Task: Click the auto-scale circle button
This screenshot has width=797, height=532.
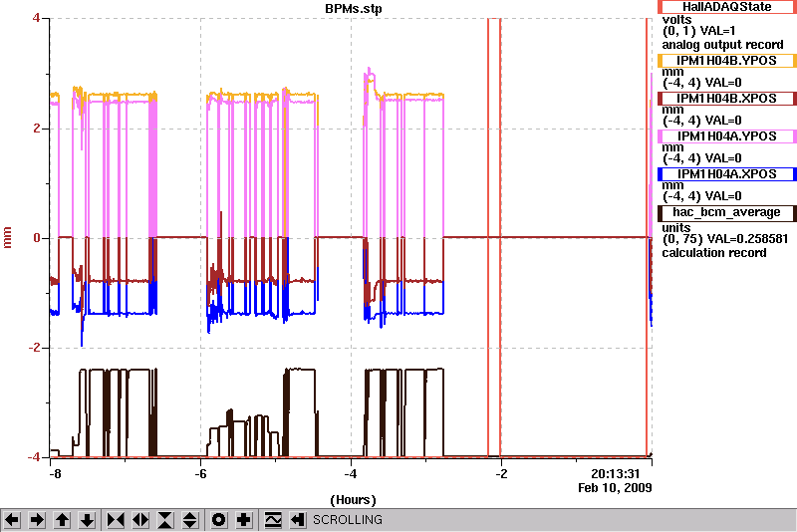Action: pos(219,520)
